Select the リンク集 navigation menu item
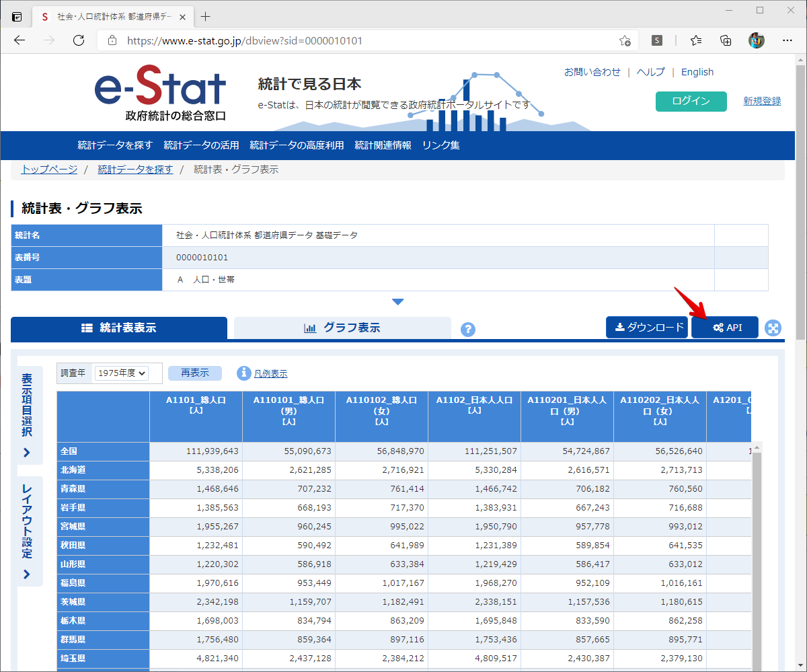 click(440, 145)
